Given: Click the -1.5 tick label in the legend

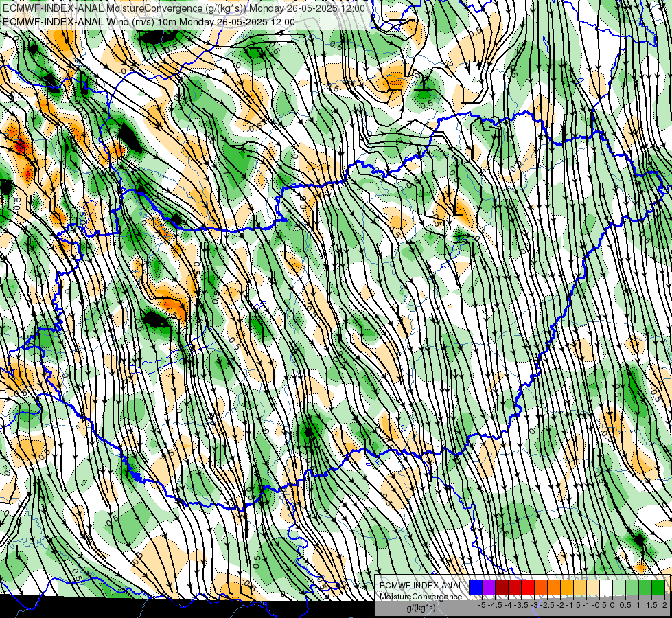Looking at the screenshot, I should tap(573, 605).
